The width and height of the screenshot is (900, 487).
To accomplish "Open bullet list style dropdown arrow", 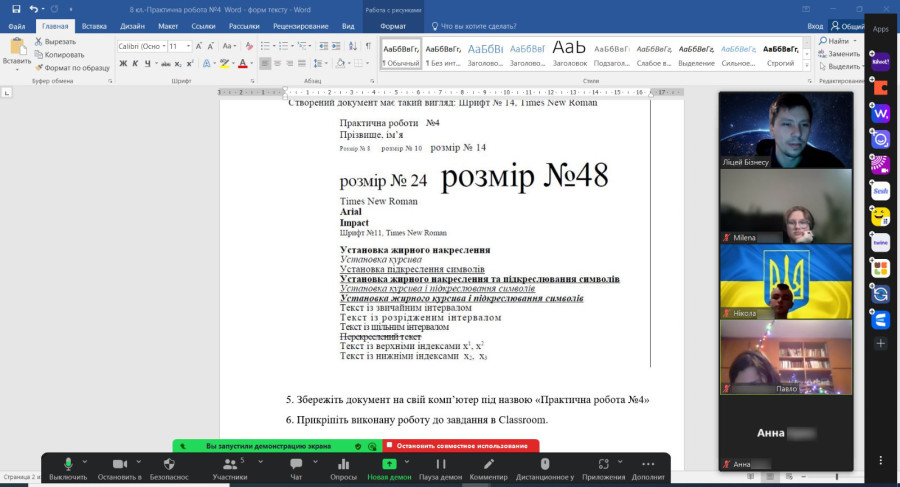I will [273, 46].
